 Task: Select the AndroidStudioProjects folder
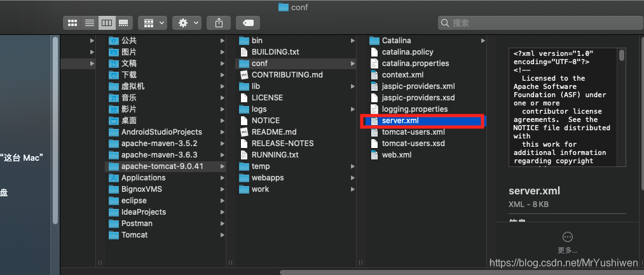click(x=165, y=132)
